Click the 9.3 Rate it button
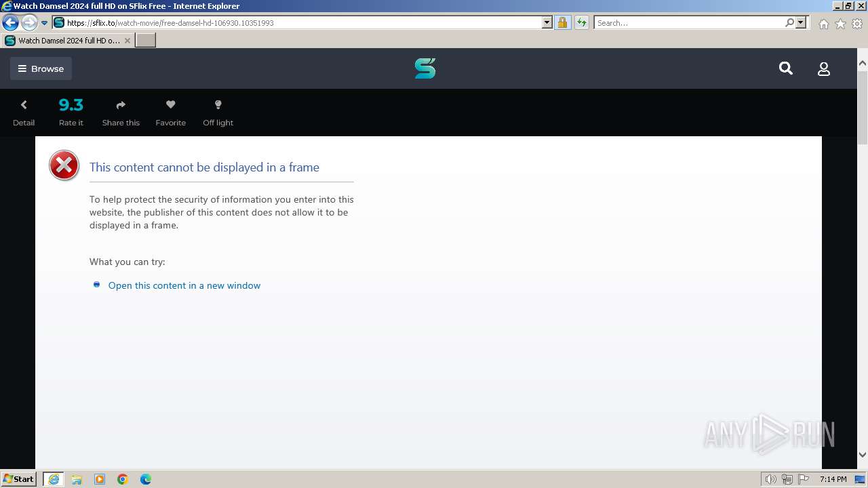 (71, 113)
